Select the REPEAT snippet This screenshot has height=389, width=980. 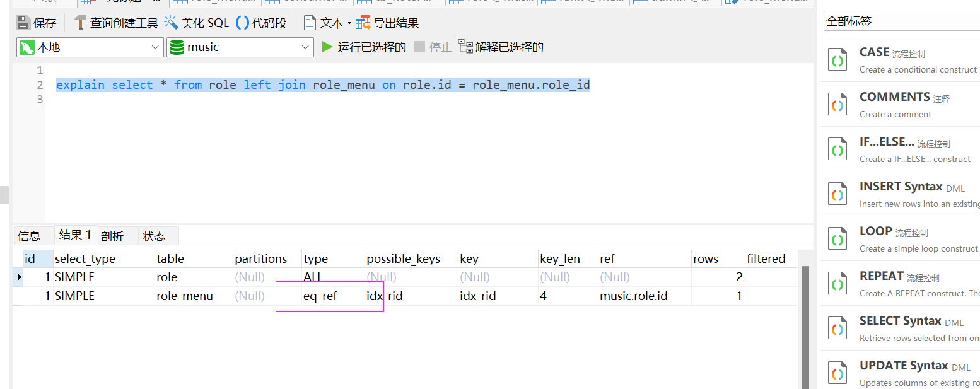click(x=900, y=284)
